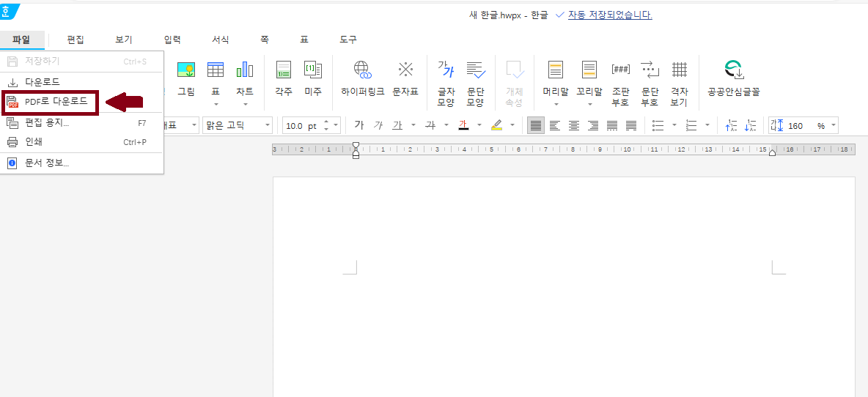
Task: Insert a chart with 차트 icon
Action: coord(245,78)
